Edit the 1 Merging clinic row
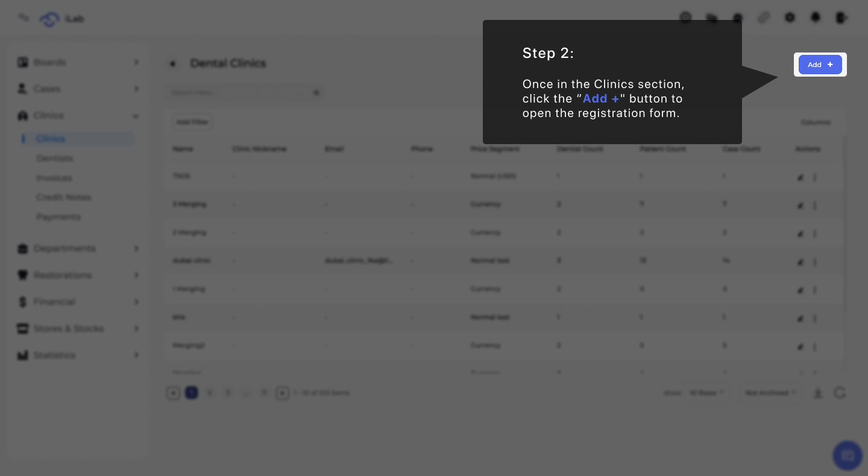 click(x=800, y=290)
